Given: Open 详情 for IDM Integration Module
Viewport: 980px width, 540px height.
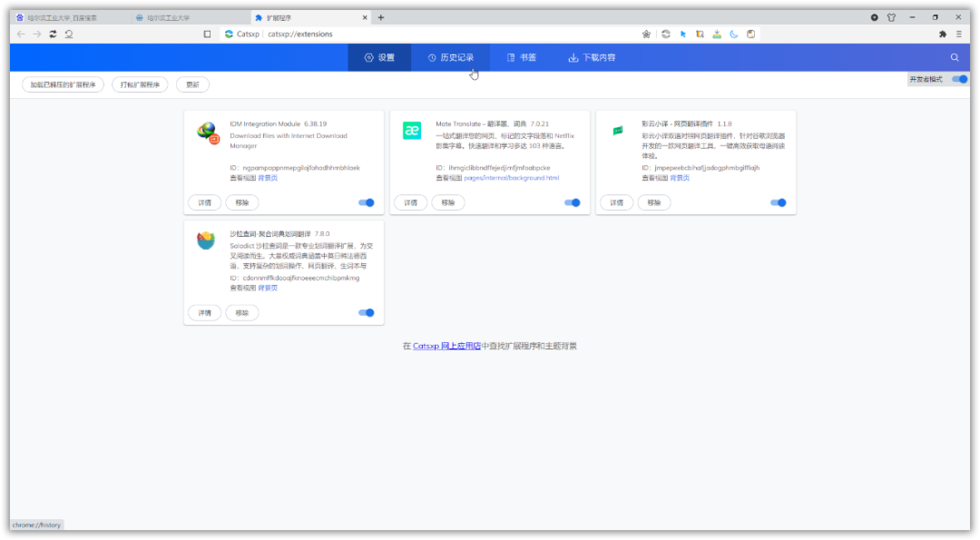Looking at the screenshot, I should tap(204, 202).
